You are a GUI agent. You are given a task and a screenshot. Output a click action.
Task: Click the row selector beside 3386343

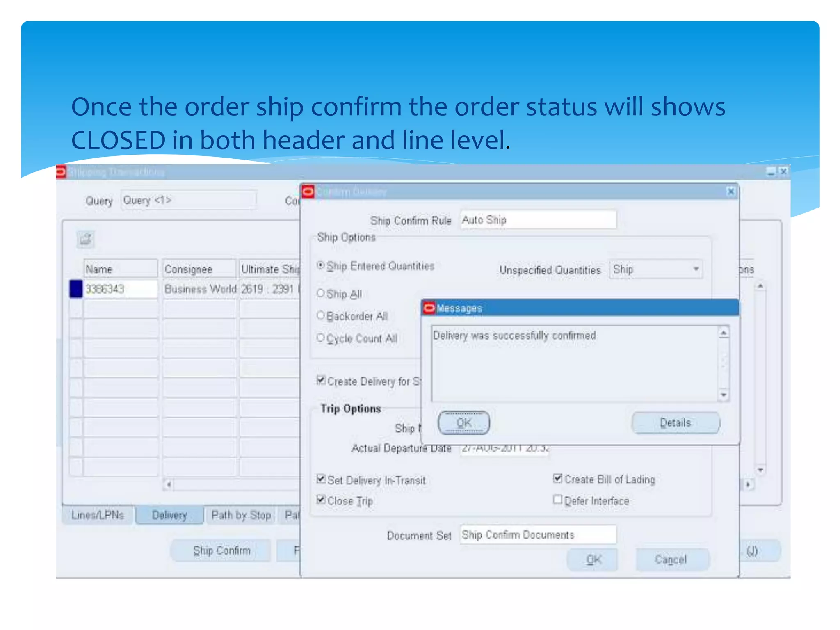click(76, 289)
